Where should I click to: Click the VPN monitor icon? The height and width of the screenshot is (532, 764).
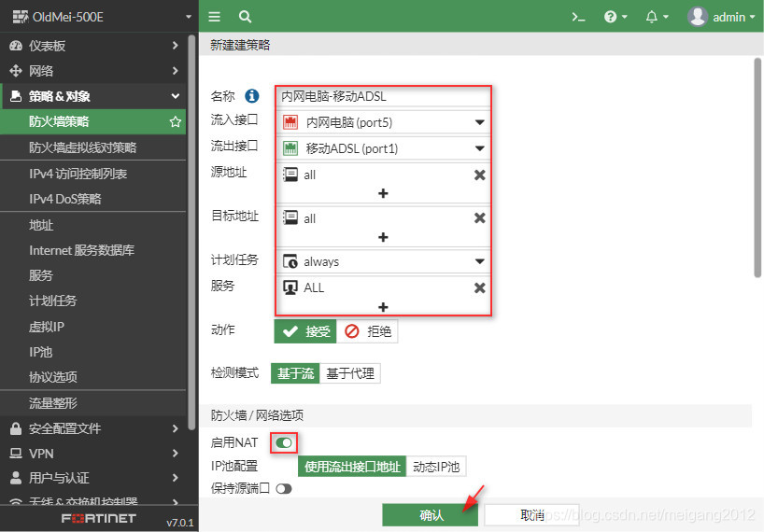(16, 454)
